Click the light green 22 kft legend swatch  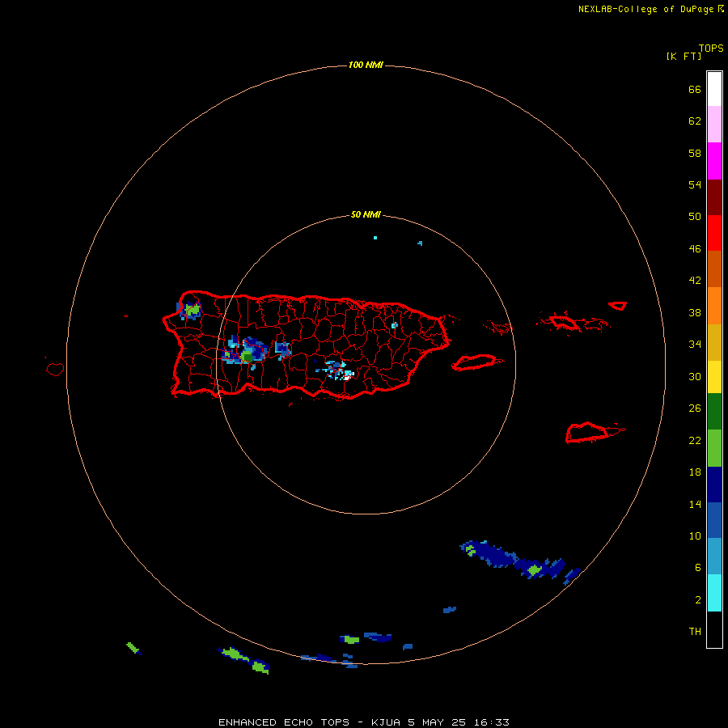pyautogui.click(x=714, y=448)
